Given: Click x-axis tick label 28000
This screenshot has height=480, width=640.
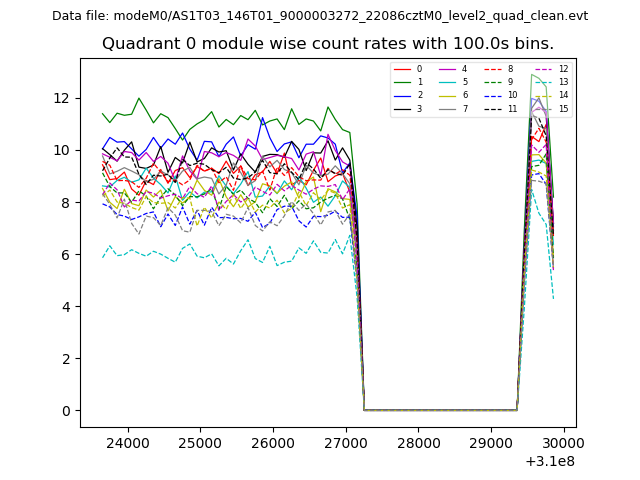Looking at the screenshot, I should pyautogui.click(x=417, y=442).
